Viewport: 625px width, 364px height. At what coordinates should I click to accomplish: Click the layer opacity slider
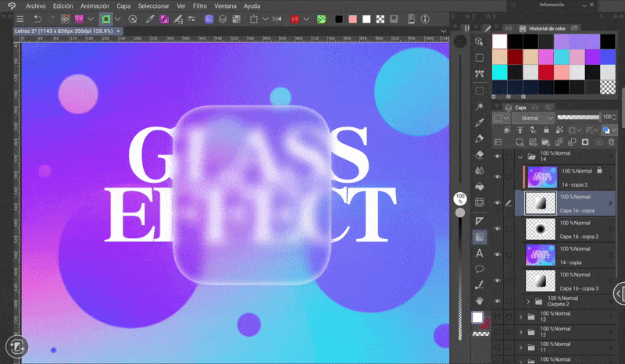click(578, 117)
